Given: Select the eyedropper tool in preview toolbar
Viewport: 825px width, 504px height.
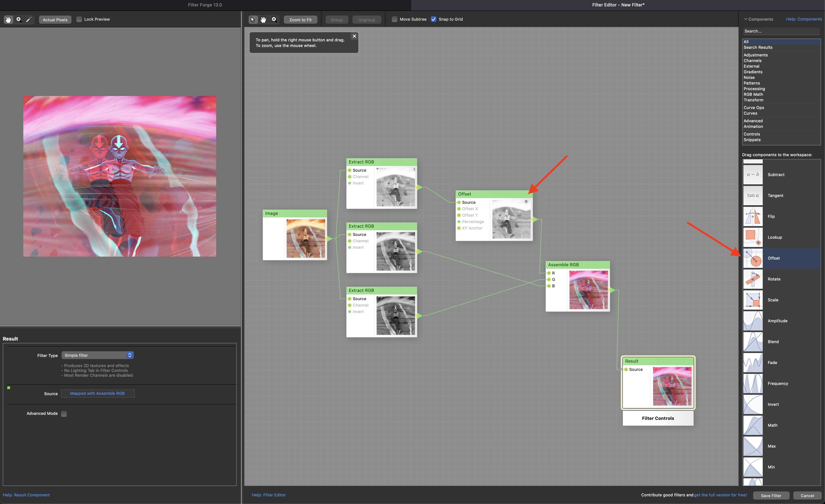Looking at the screenshot, I should [29, 19].
